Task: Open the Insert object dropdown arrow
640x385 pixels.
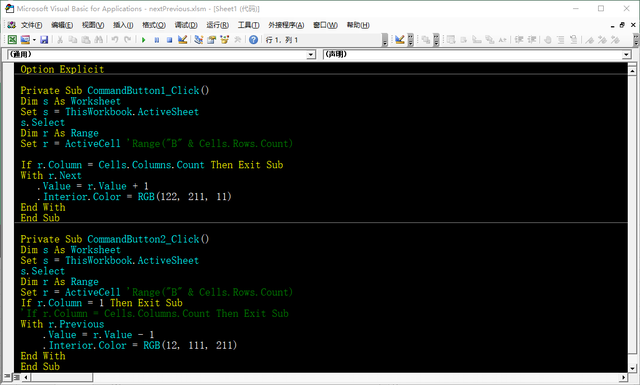Action: click(34, 40)
